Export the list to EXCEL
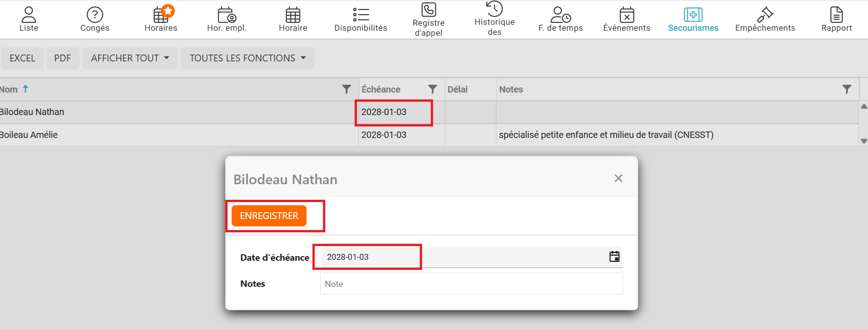The height and width of the screenshot is (329, 868). tap(22, 58)
